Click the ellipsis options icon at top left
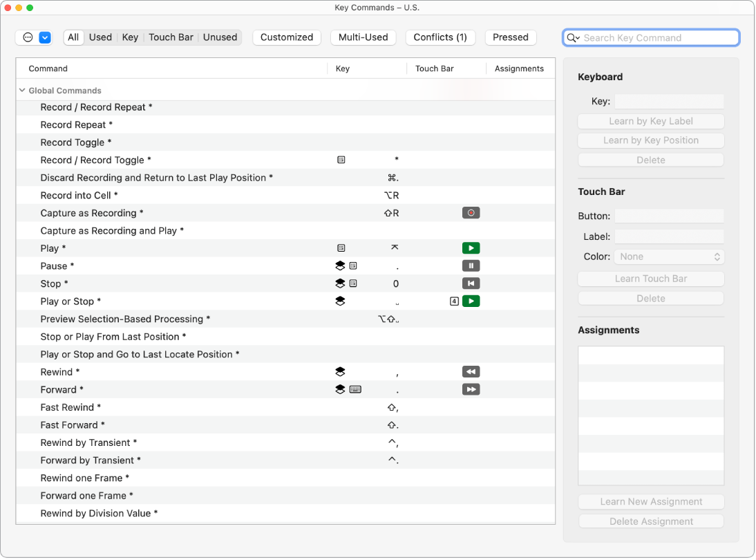 click(x=26, y=37)
